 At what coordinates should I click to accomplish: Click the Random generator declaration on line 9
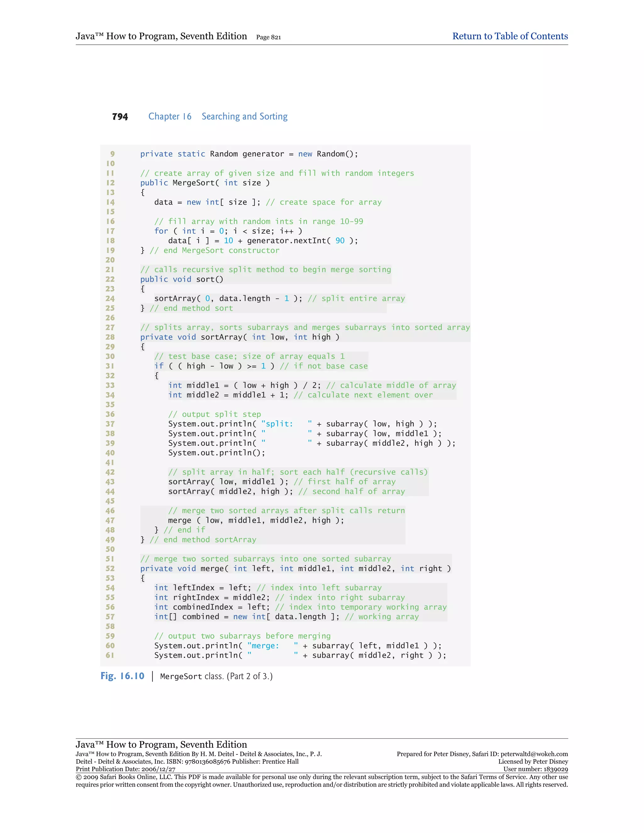tap(249, 154)
